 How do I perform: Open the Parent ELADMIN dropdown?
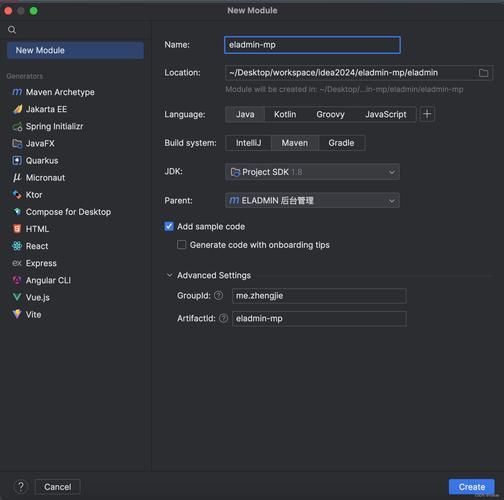(312, 200)
